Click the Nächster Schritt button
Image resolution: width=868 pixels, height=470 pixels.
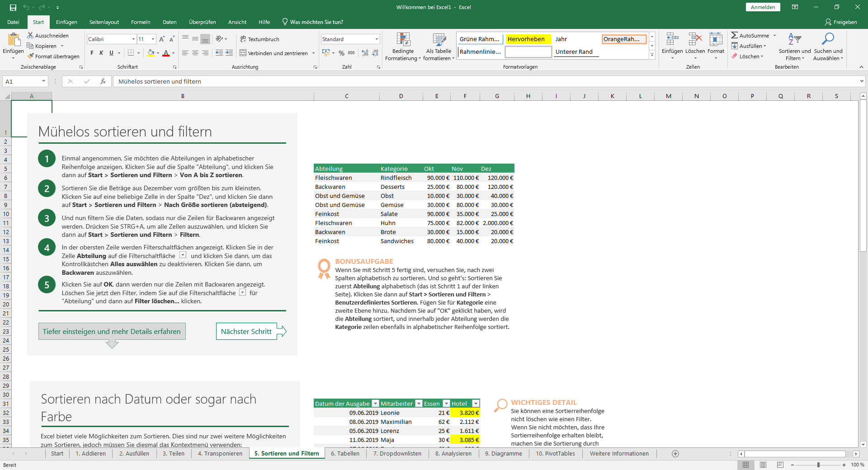tap(246, 331)
